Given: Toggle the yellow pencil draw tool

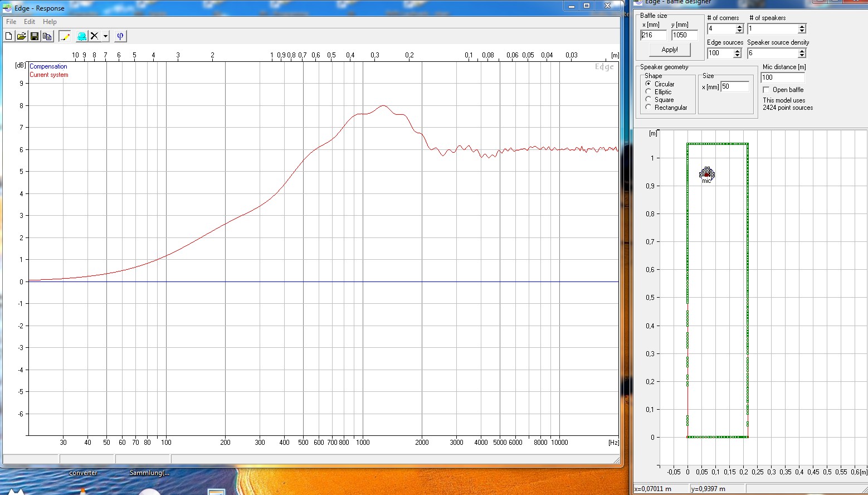Looking at the screenshot, I should pos(65,36).
